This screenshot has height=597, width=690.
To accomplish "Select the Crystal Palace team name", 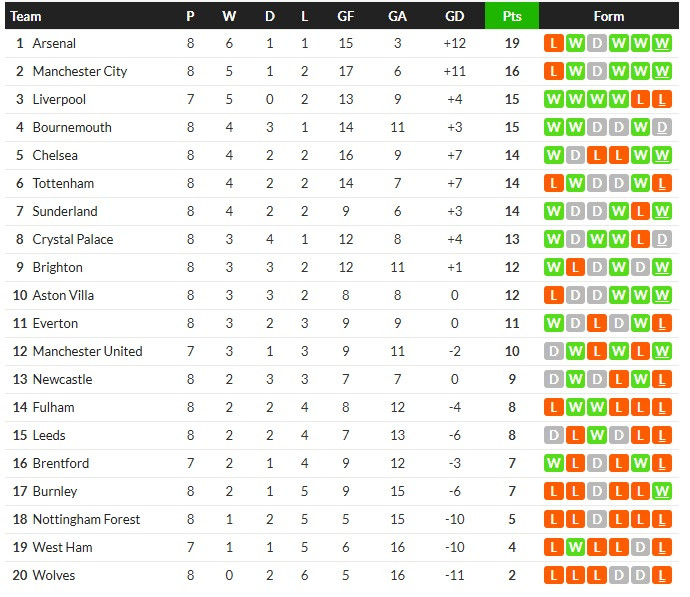I will (x=73, y=240).
